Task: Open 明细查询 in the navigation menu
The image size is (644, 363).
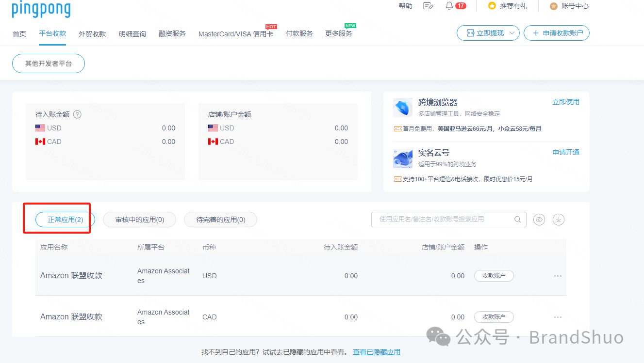Action: (x=132, y=33)
